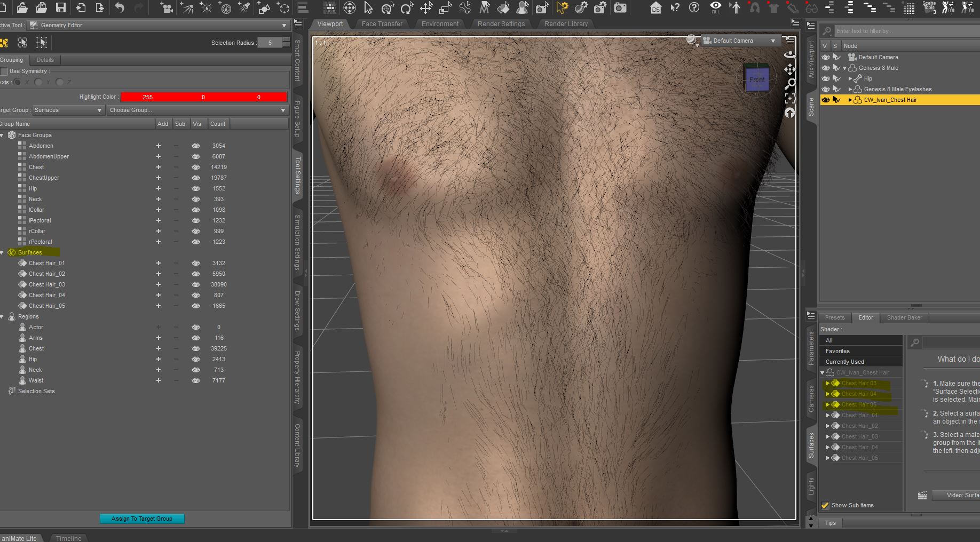Hide Genesis 8 Male in Scene pane
Viewport: 980px width, 542px height.
[x=826, y=68]
